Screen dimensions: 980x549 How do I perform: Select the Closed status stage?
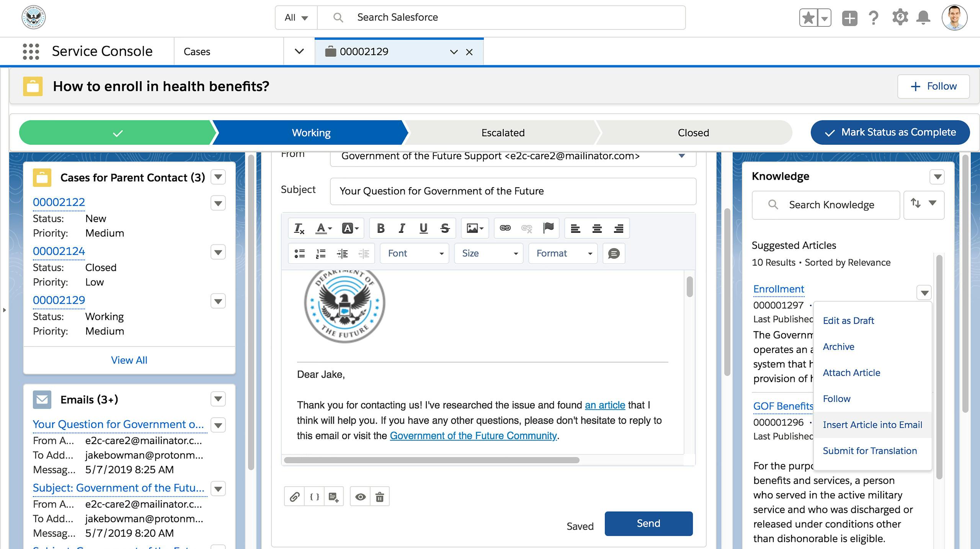(693, 132)
